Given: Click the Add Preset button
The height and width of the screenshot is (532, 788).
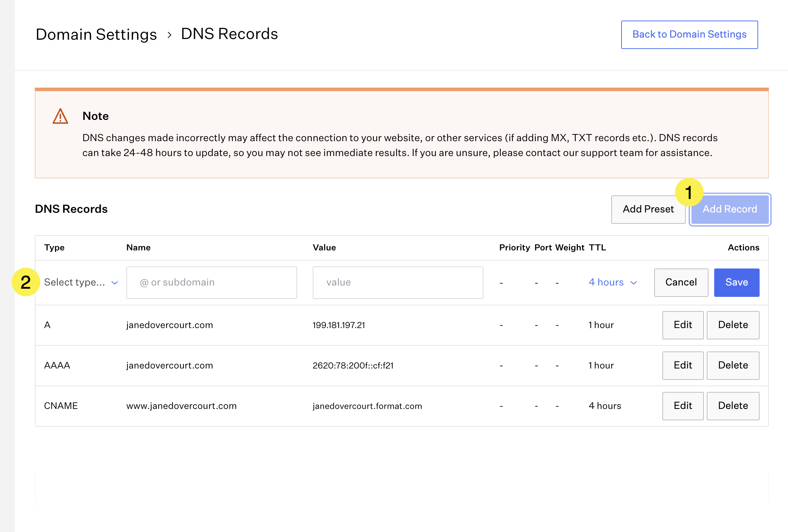Looking at the screenshot, I should (648, 209).
